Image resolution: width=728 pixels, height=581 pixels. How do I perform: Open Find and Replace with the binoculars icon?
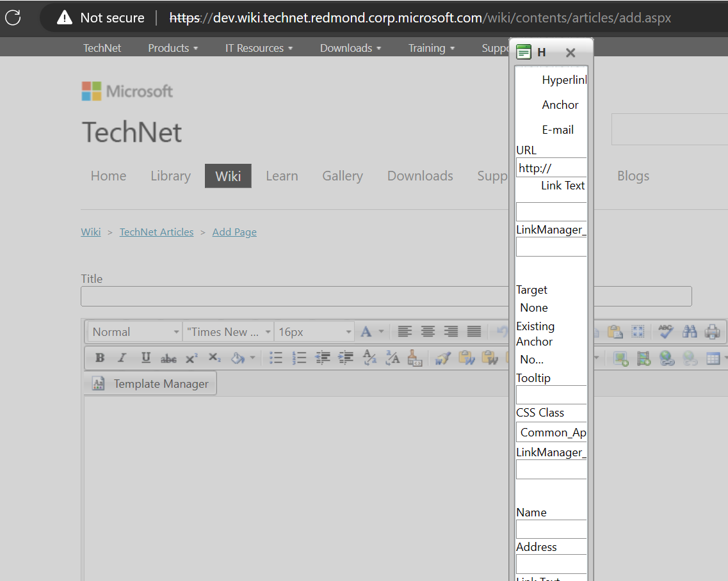(x=690, y=331)
